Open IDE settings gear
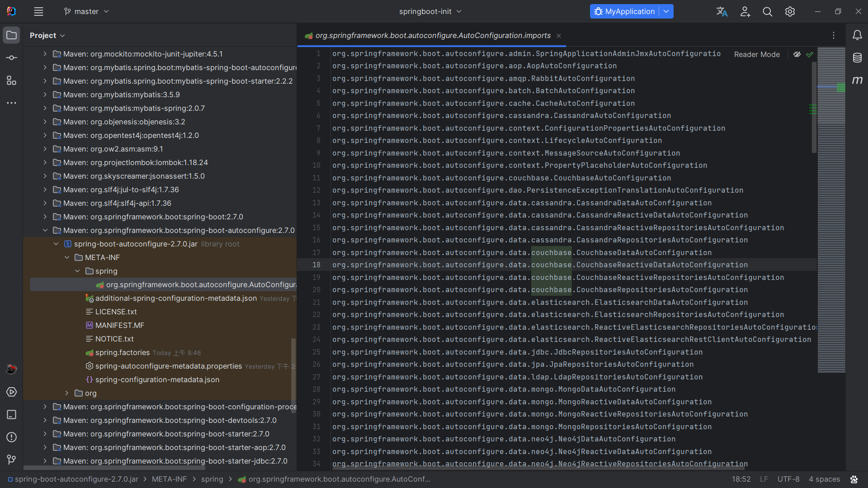Image resolution: width=868 pixels, height=488 pixels. pyautogui.click(x=790, y=12)
